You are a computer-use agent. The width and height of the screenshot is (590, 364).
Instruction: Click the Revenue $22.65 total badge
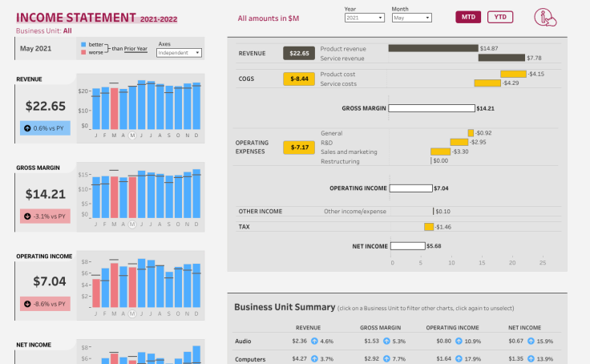(x=299, y=53)
